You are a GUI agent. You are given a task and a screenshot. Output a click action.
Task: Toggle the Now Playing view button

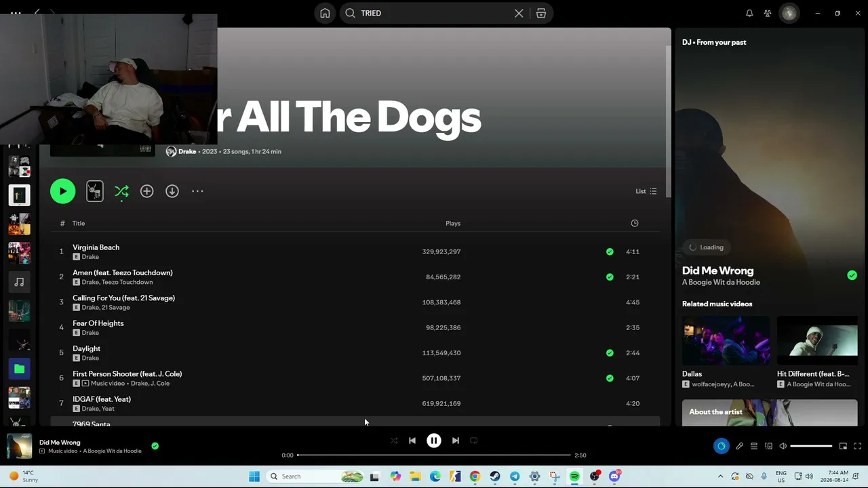point(721,446)
